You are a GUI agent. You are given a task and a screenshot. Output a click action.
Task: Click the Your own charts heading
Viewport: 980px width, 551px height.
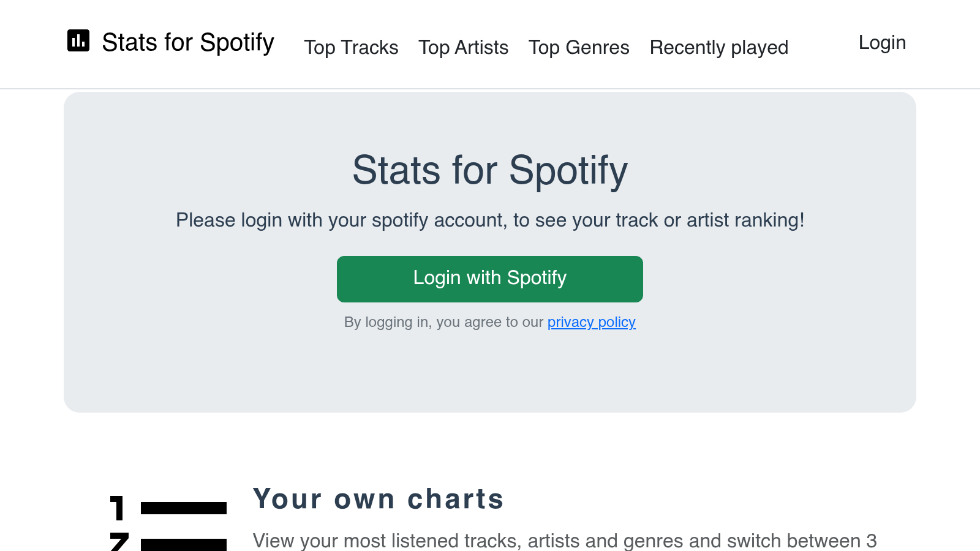[379, 499]
